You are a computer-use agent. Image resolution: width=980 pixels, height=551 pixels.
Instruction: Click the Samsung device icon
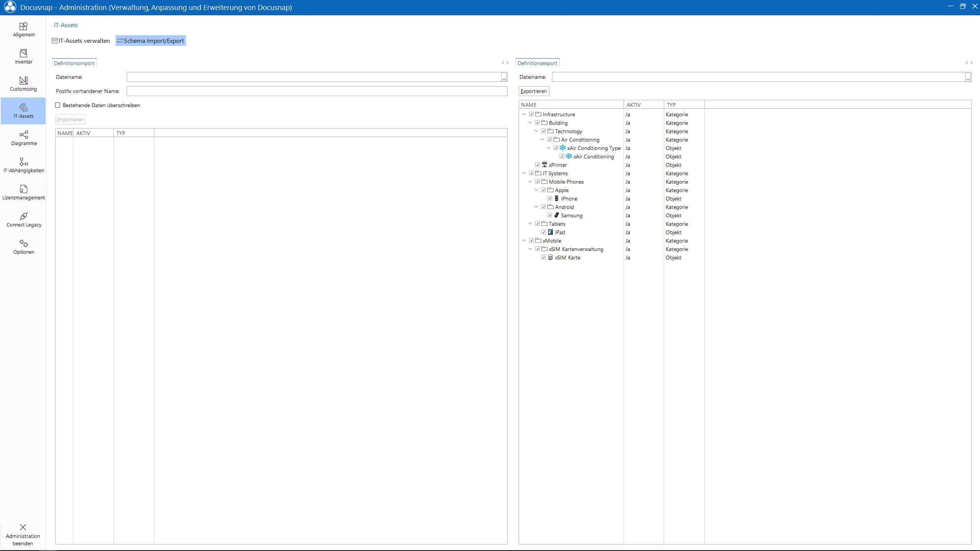[x=557, y=215]
